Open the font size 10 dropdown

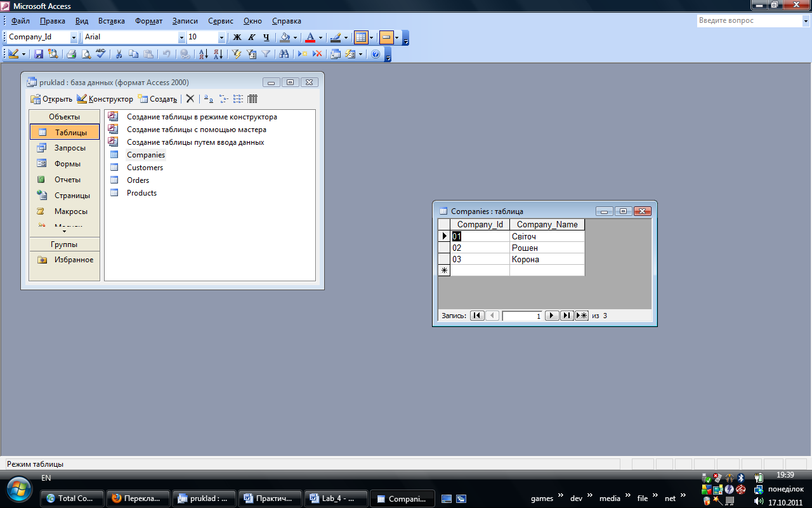(221, 37)
